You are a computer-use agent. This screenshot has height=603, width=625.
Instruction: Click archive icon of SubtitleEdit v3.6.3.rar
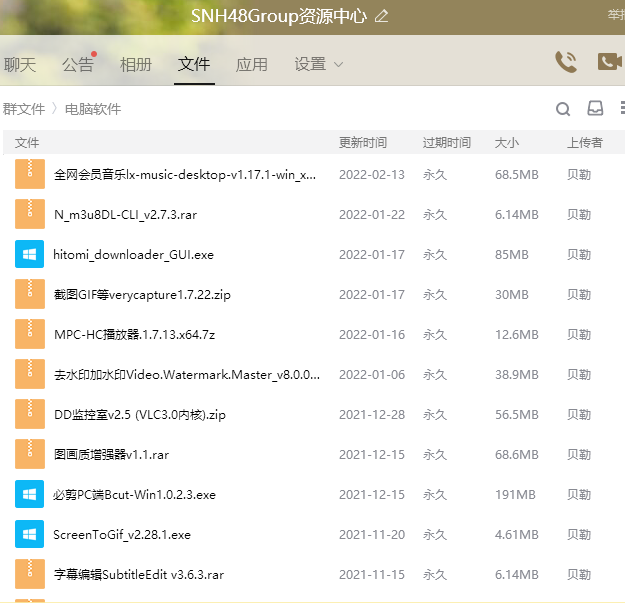(30, 574)
